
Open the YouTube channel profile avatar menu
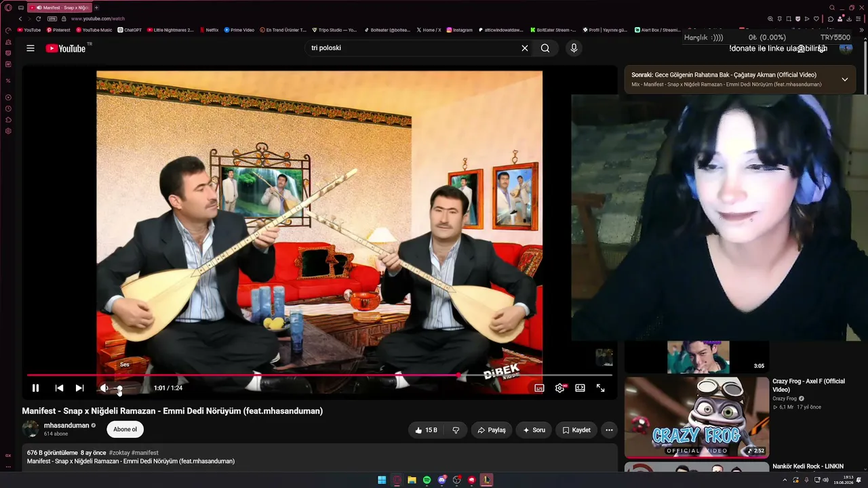click(846, 48)
